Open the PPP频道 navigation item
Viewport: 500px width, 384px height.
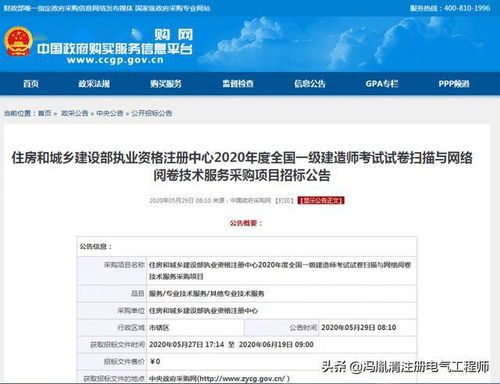(454, 84)
